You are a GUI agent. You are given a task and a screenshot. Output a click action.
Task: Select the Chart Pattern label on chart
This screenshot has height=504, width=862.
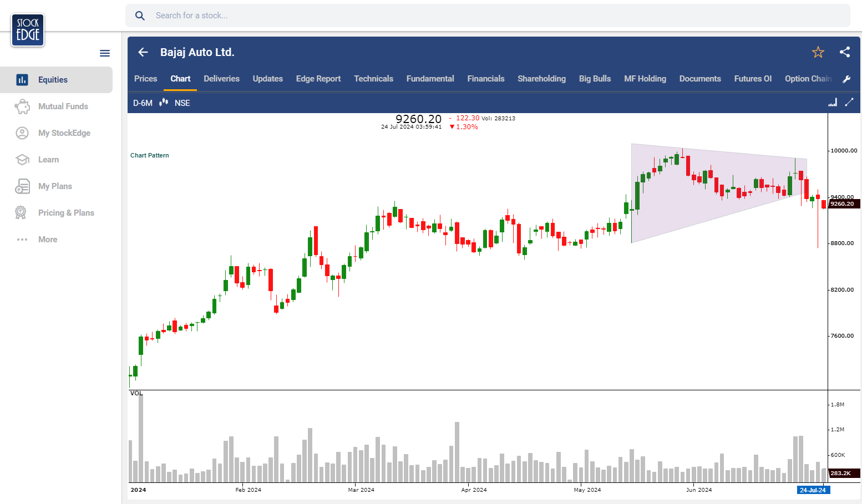(x=150, y=155)
